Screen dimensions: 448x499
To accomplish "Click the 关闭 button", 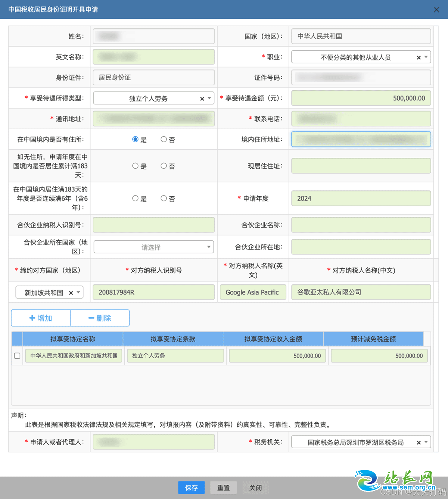I will click(x=256, y=488).
